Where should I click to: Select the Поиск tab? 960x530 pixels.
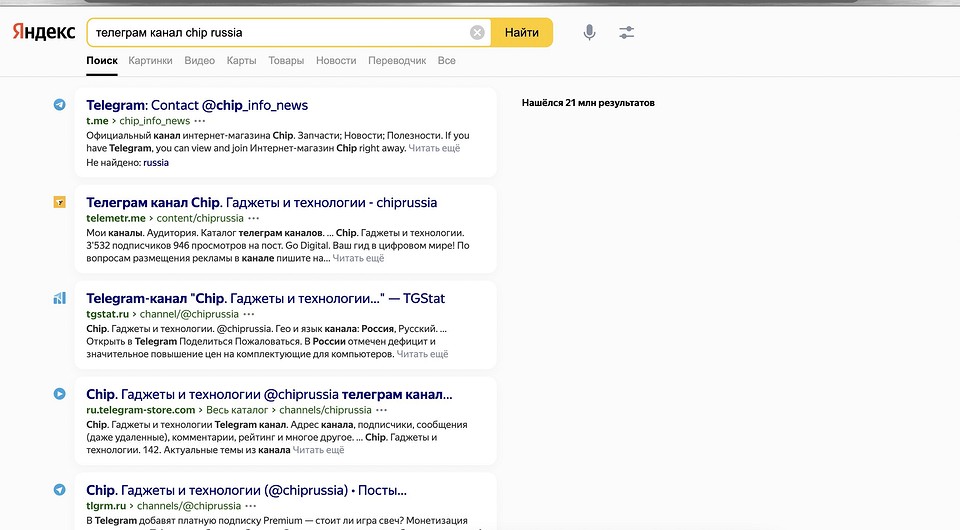102,61
